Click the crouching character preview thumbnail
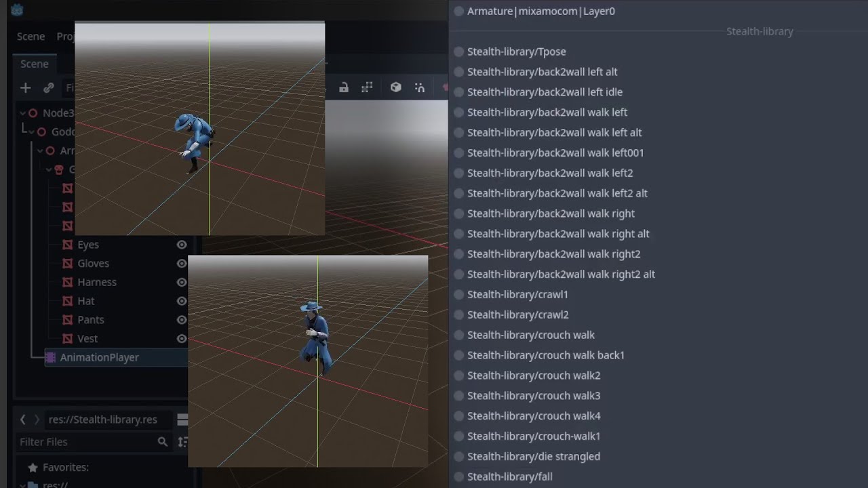868x488 pixels. 200,129
